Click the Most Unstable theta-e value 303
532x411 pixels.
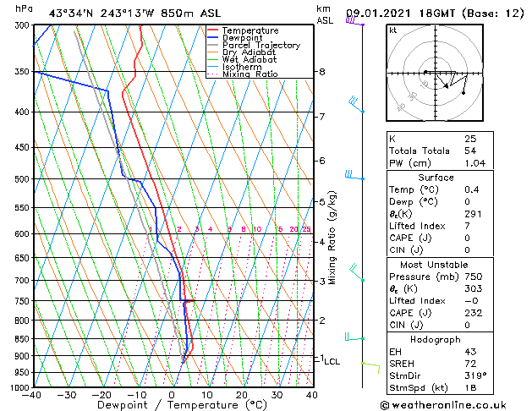[x=474, y=288]
